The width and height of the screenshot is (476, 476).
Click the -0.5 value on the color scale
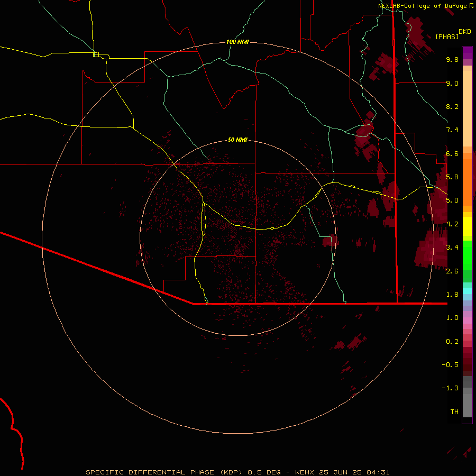pyautogui.click(x=450, y=365)
